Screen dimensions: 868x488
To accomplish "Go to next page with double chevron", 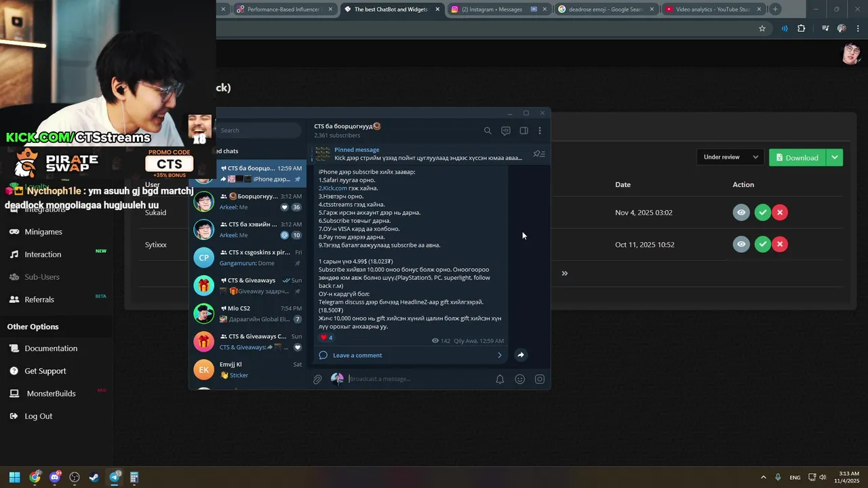I will click(564, 273).
